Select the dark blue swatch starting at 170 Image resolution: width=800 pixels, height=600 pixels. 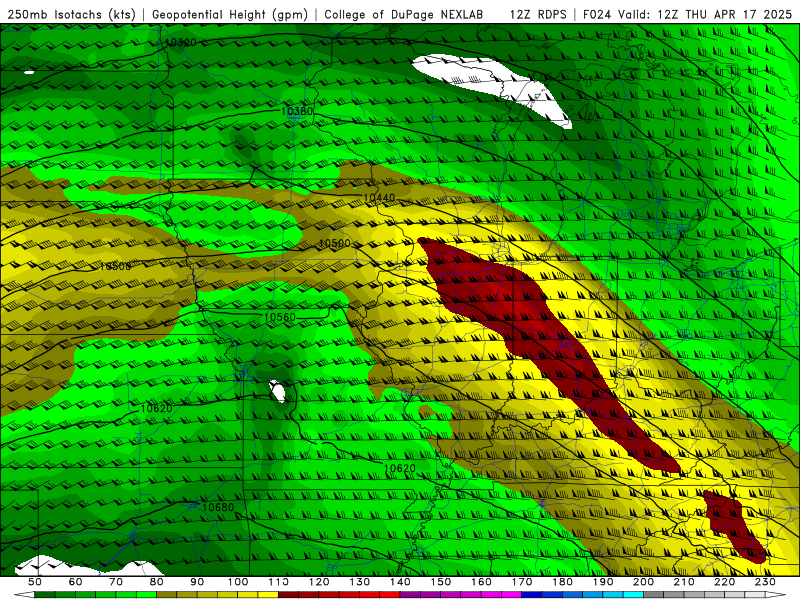(532, 595)
